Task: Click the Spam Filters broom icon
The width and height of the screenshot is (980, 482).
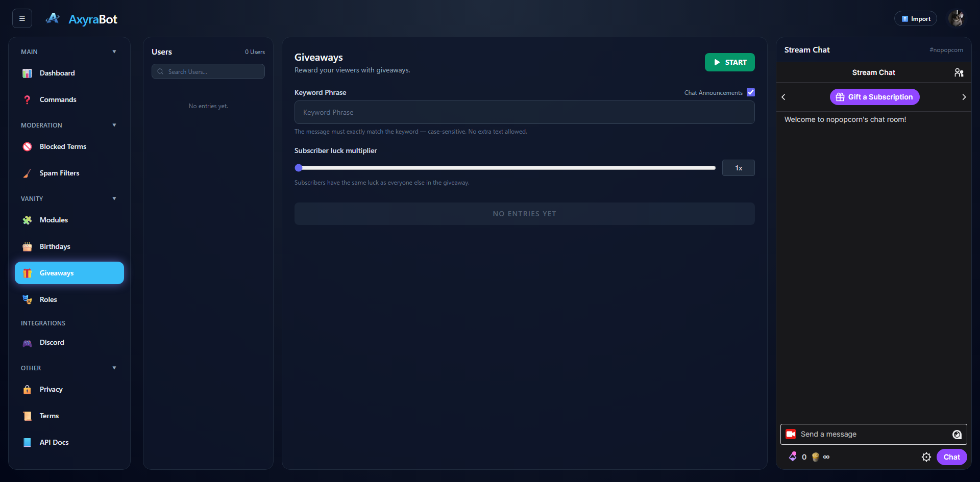Action: pyautogui.click(x=27, y=173)
